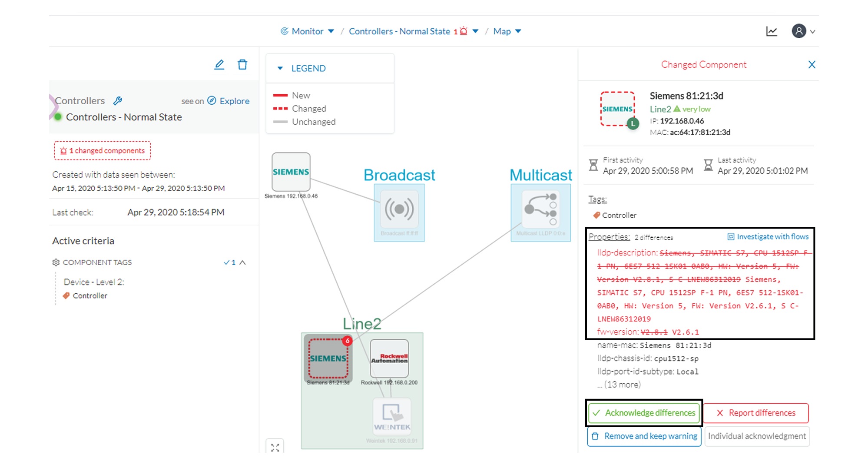Click the edit pencil icon for the Controllers preset
Image resolution: width=868 pixels, height=468 pixels.
pos(220,64)
